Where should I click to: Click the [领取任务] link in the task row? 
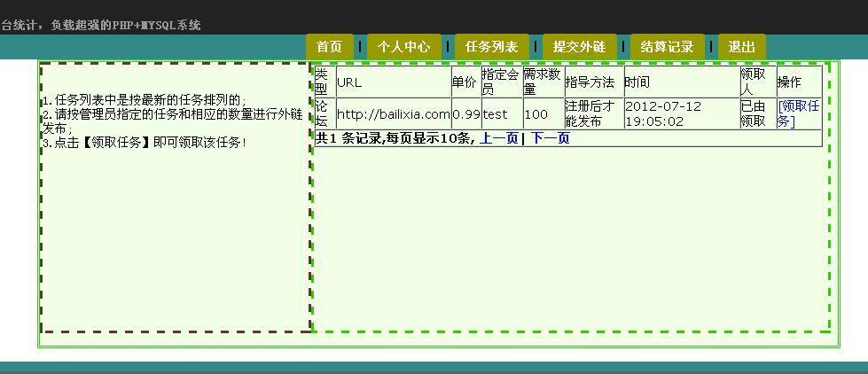point(798,113)
